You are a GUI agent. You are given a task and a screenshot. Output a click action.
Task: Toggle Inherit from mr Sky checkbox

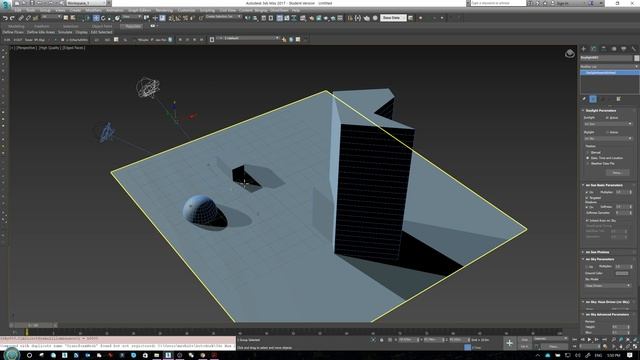(587, 220)
